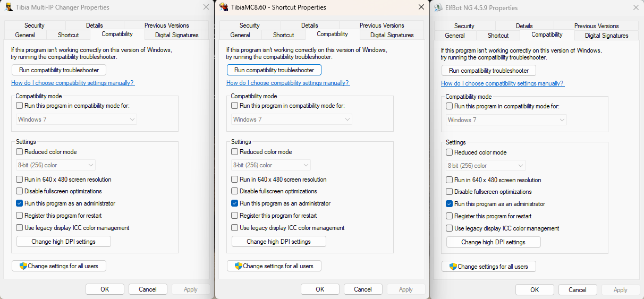644x299 pixels.
Task: Switch to Shortcut tab in TibiaMC8.60 window
Action: [x=283, y=35]
